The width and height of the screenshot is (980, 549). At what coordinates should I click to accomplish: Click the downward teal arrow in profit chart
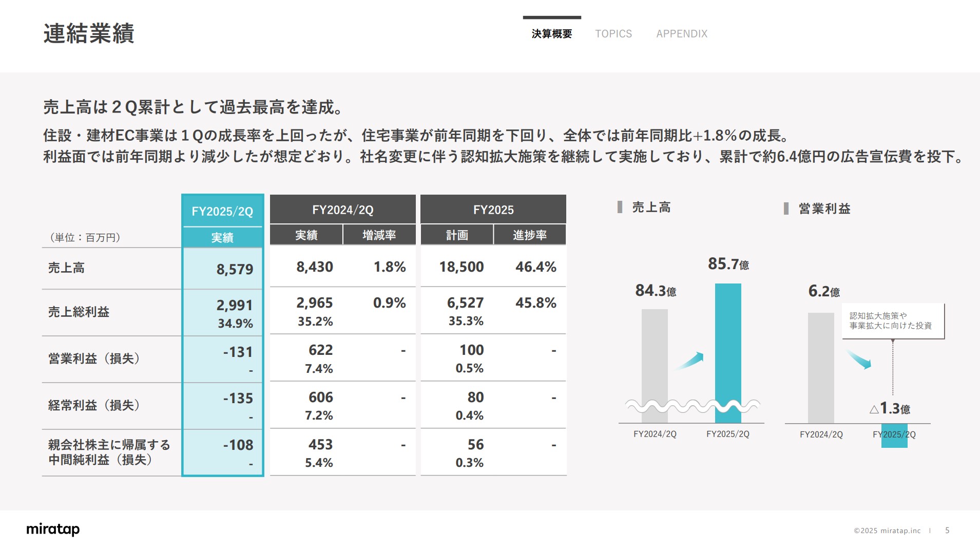coord(859,359)
